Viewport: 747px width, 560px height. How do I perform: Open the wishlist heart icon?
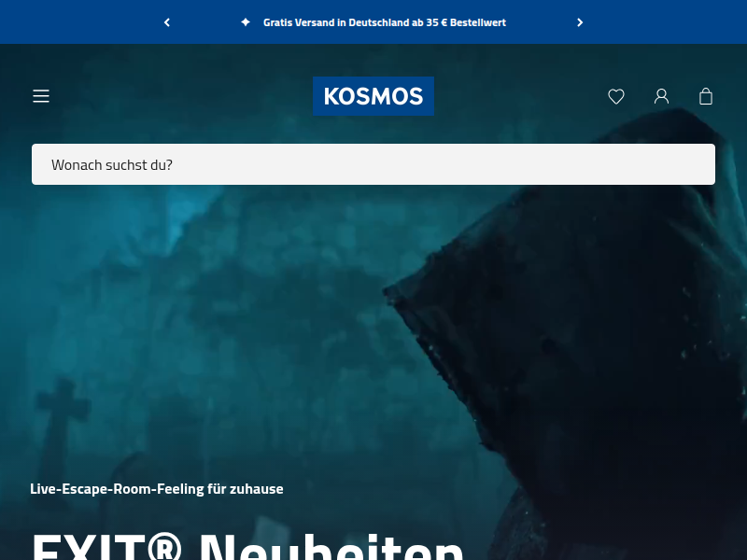pyautogui.click(x=616, y=97)
